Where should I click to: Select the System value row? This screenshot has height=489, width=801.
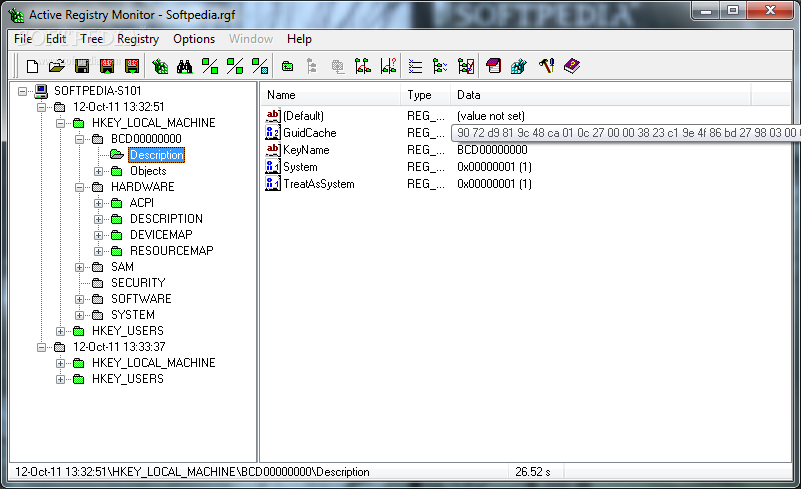tap(526, 167)
